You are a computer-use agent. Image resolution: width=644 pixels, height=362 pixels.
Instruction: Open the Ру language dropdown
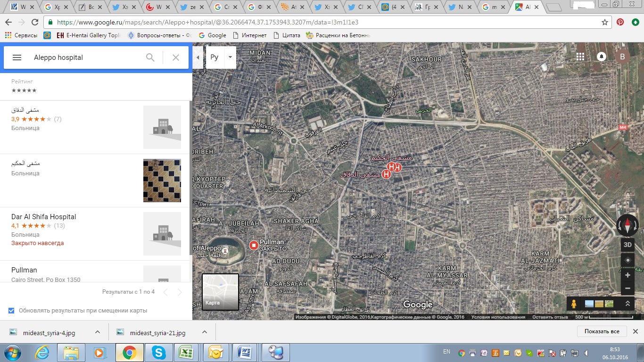click(x=230, y=58)
